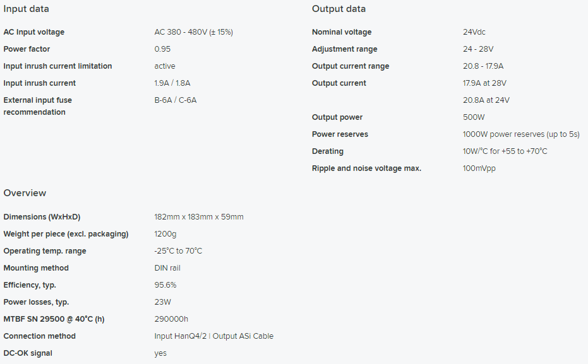This screenshot has height=364, width=588.
Task: Select the Adjustment range 24 - 28V value
Action: click(478, 49)
